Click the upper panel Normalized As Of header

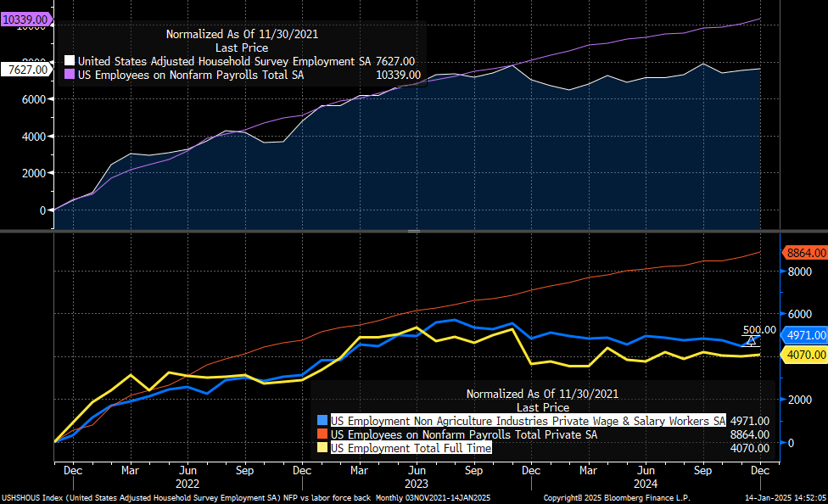(242, 35)
